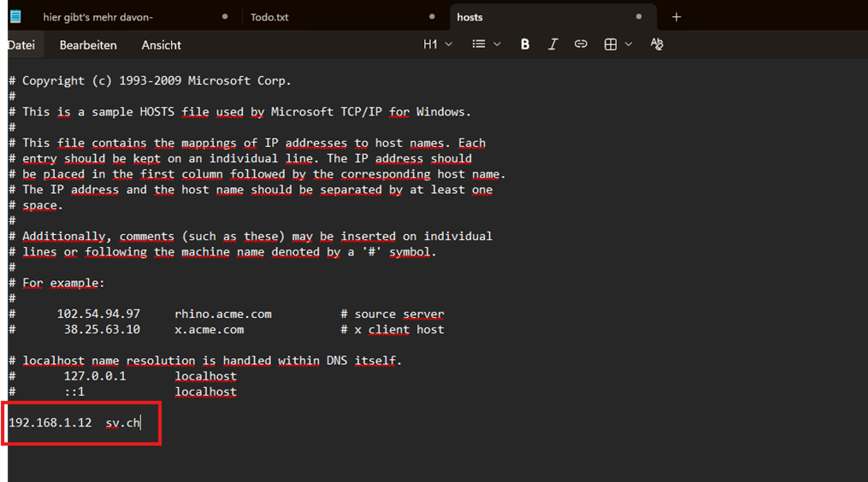
Task: Open the Ansicht menu
Action: [161, 44]
